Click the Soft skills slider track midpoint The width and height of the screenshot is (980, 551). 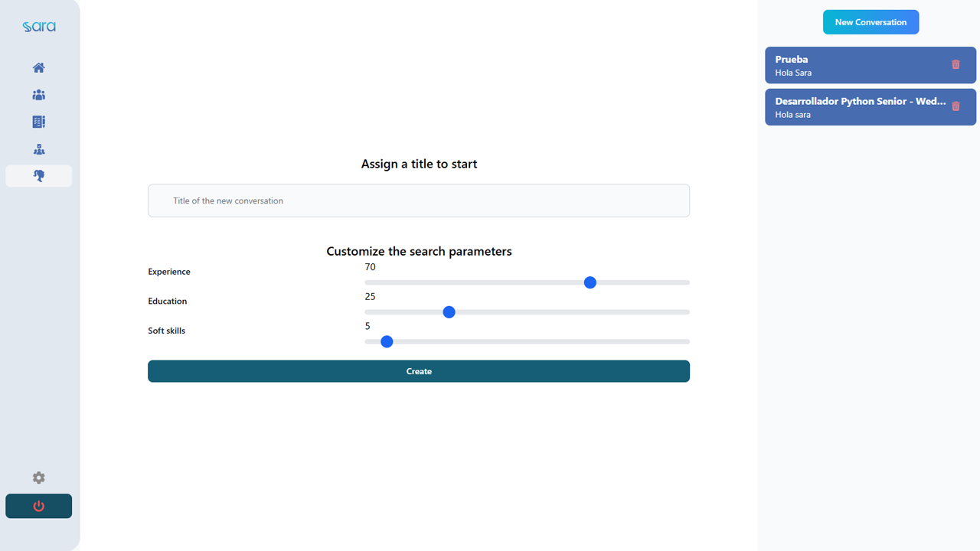click(x=528, y=341)
